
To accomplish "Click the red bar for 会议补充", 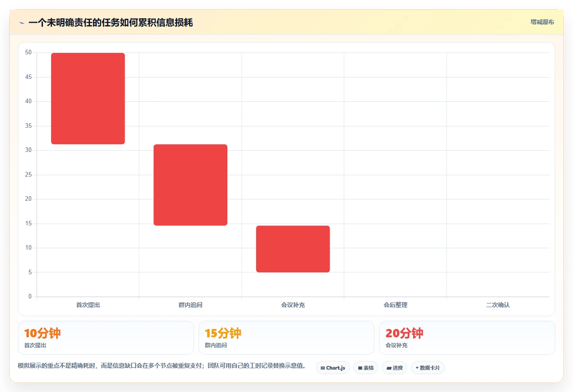I will coord(293,249).
